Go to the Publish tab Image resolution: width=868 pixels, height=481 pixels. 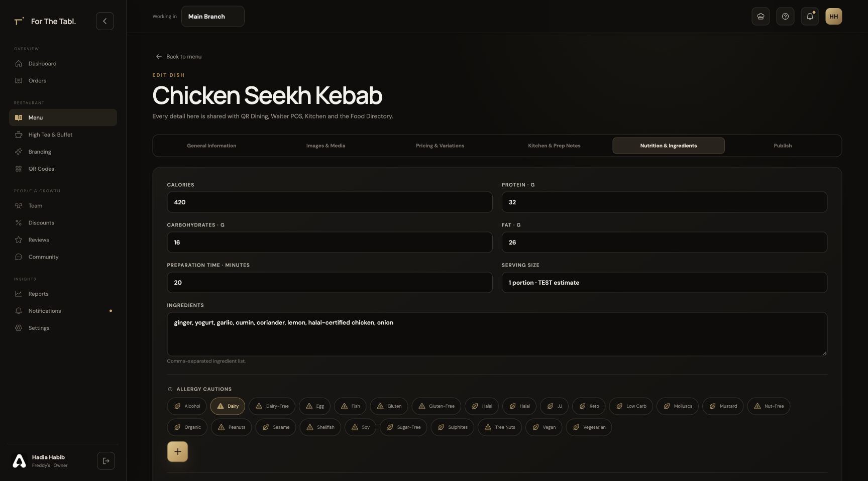point(783,146)
